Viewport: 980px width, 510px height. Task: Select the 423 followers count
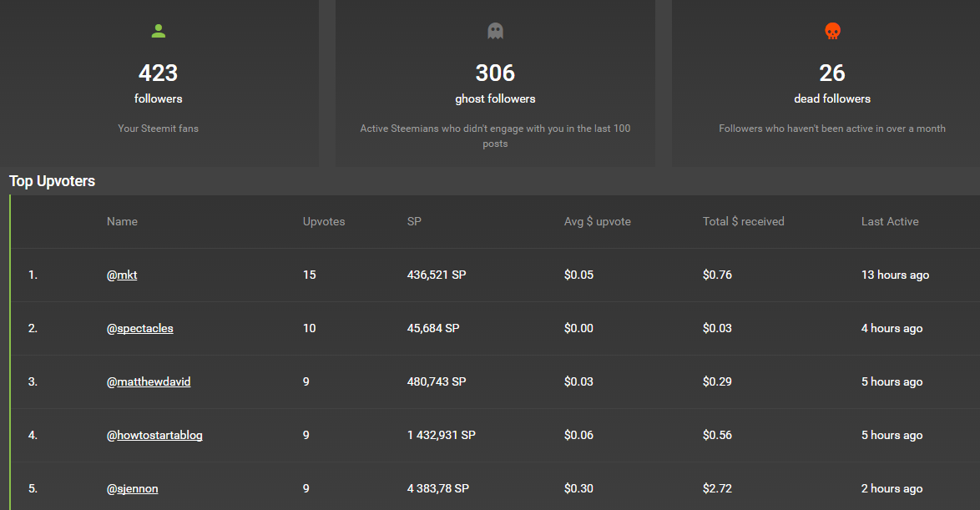[x=159, y=73]
